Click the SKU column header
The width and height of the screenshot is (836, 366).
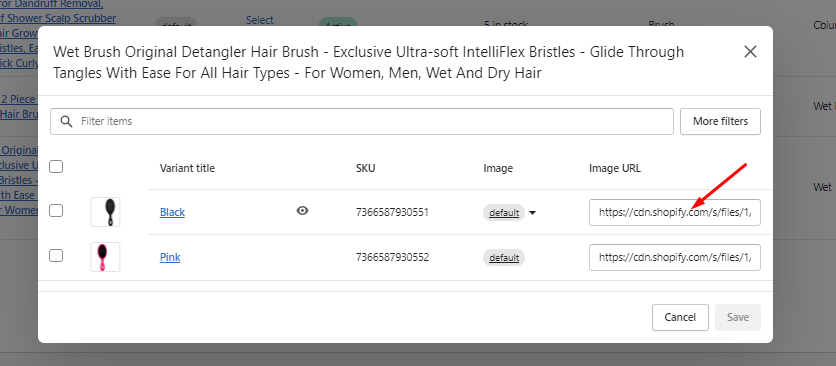point(365,168)
